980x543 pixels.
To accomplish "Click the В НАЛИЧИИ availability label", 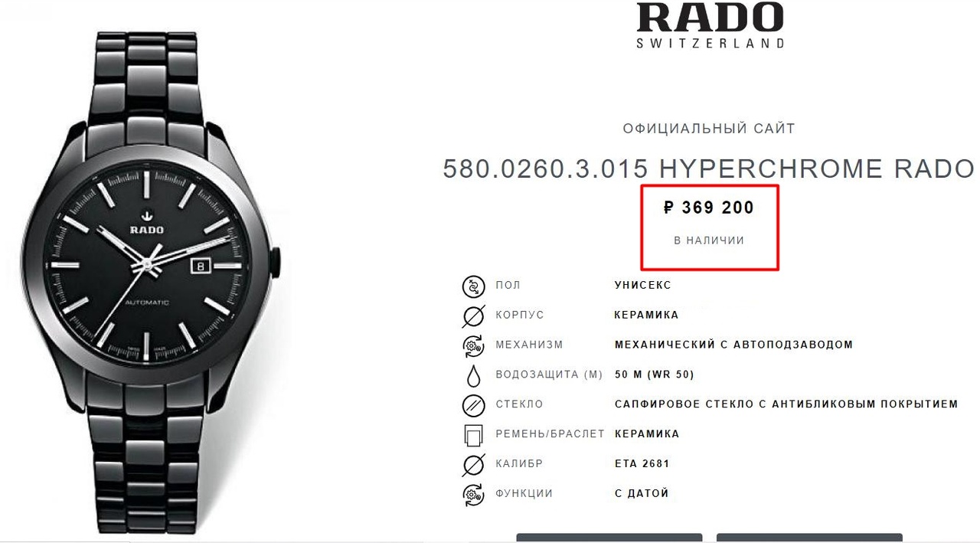I will pyautogui.click(x=709, y=240).
